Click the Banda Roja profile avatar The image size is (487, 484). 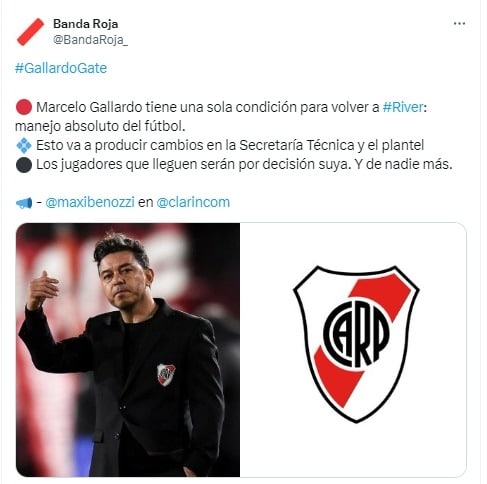tap(30, 32)
